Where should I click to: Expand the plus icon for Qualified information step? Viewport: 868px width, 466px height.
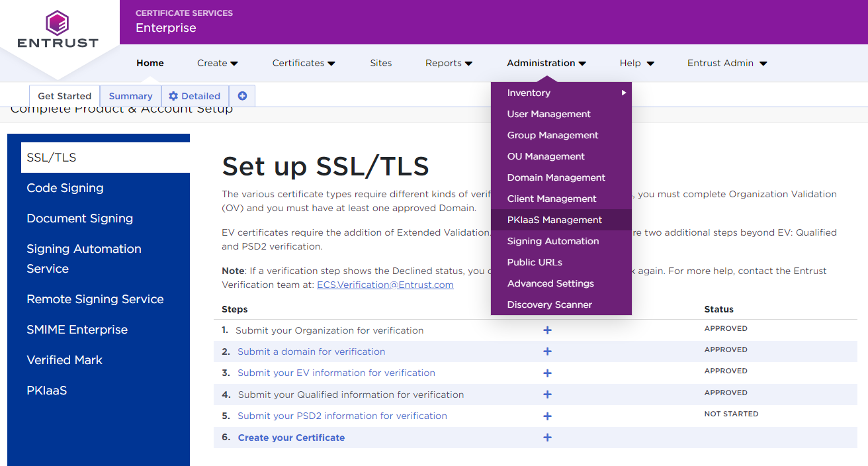(x=547, y=395)
